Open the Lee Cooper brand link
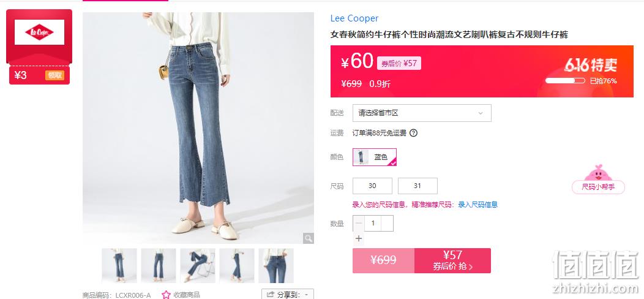 354,18
